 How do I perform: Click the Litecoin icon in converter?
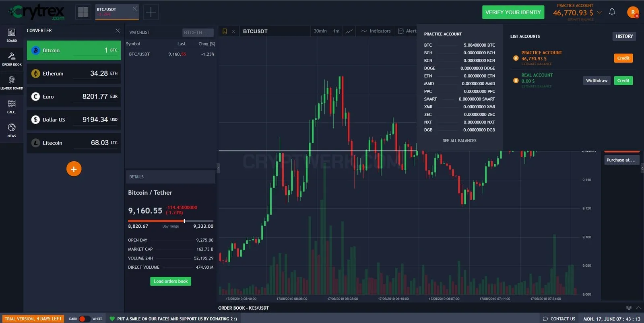pyautogui.click(x=35, y=143)
